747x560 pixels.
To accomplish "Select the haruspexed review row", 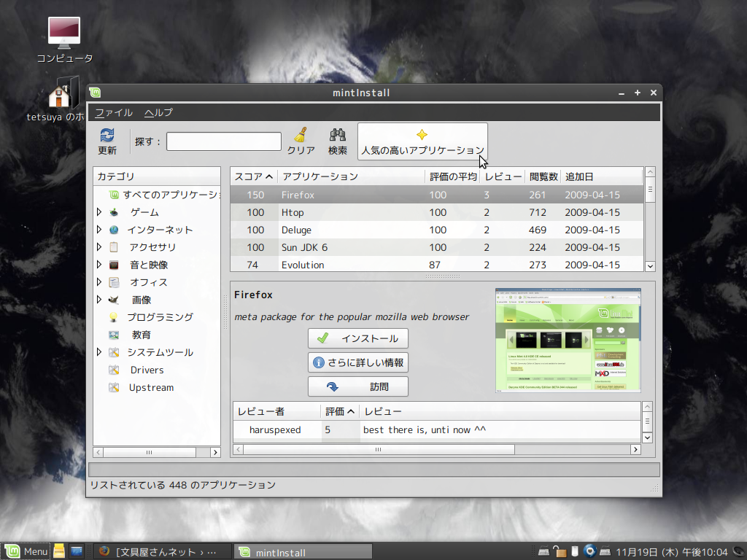I will coord(437,429).
